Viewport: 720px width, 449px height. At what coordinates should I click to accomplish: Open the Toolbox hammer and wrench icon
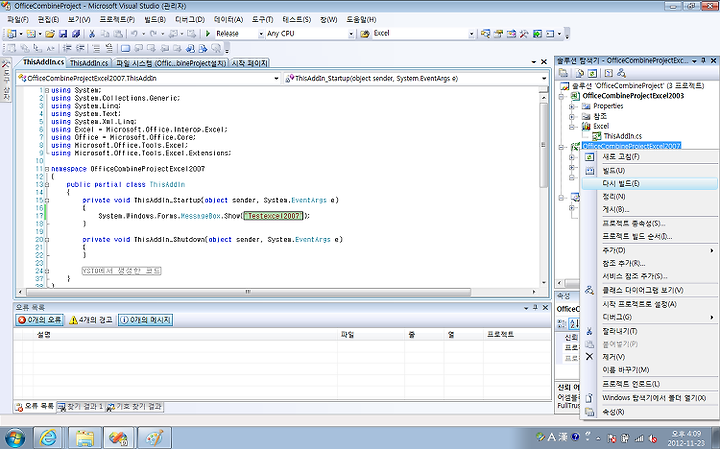[x=524, y=34]
